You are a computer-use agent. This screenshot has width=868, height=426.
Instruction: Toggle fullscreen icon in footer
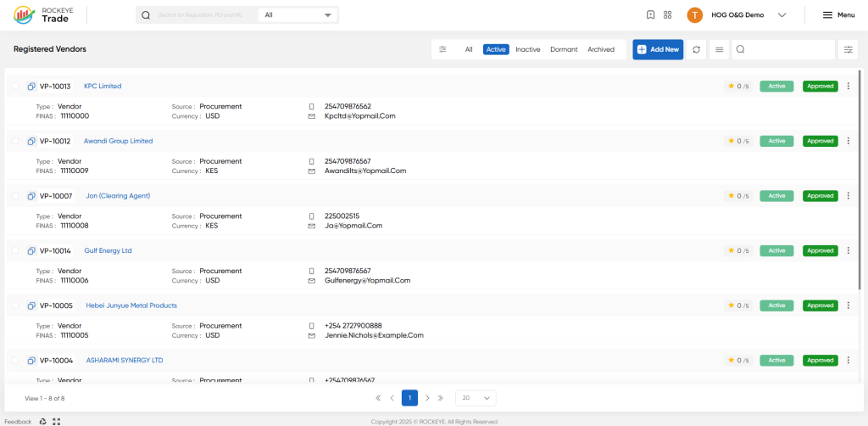(x=57, y=422)
